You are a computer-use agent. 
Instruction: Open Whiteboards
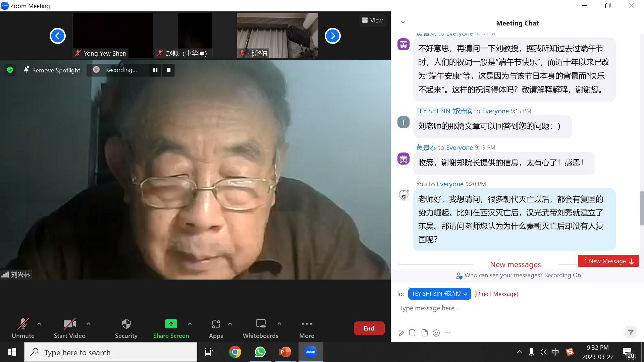coord(261,328)
